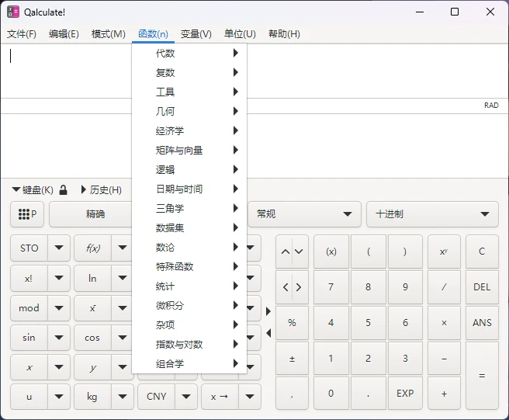
Task: Open the 单位(U) menu
Action: 240,34
